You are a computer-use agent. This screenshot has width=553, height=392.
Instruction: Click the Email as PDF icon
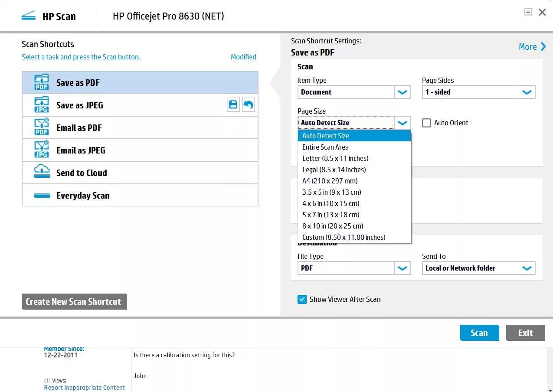coord(42,127)
